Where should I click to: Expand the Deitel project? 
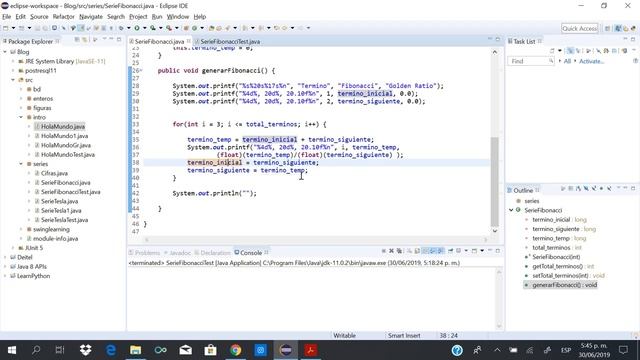coord(5,257)
